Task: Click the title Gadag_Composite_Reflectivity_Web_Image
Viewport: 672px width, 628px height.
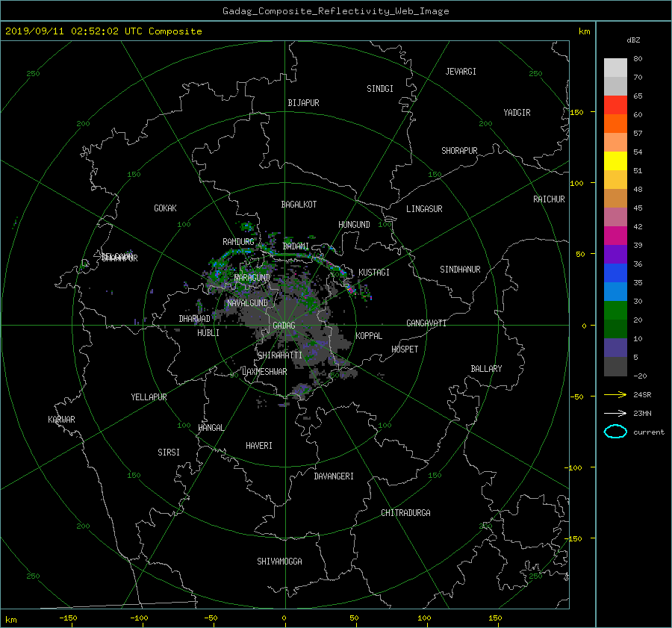Action: 335,11
